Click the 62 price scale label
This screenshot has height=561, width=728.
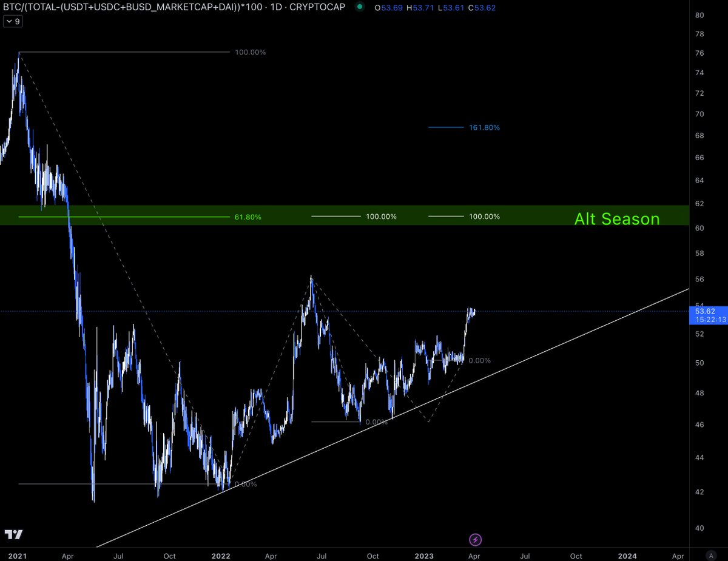699,204
